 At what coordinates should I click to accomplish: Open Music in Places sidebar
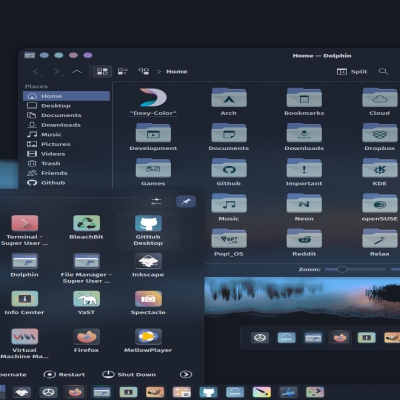click(x=66, y=135)
